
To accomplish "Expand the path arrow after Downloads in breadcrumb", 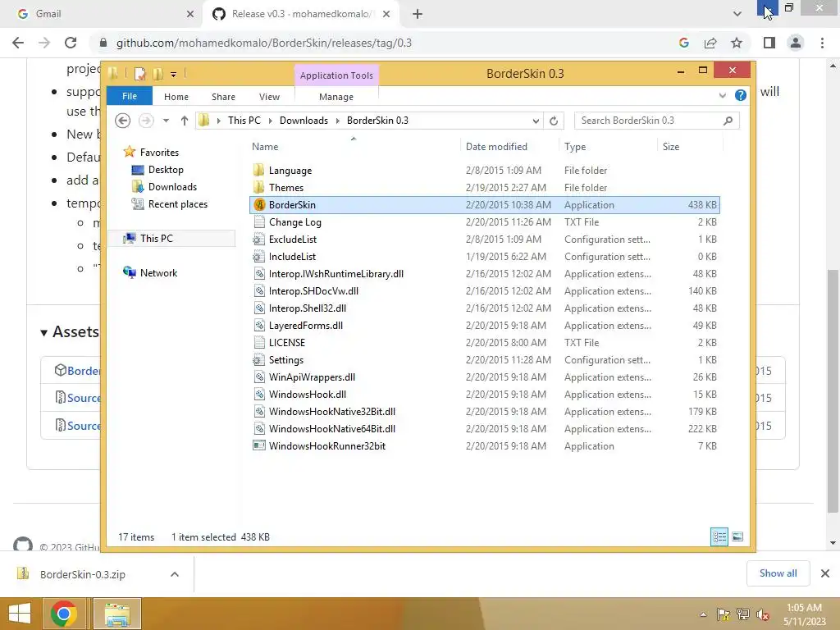I will [x=337, y=121].
